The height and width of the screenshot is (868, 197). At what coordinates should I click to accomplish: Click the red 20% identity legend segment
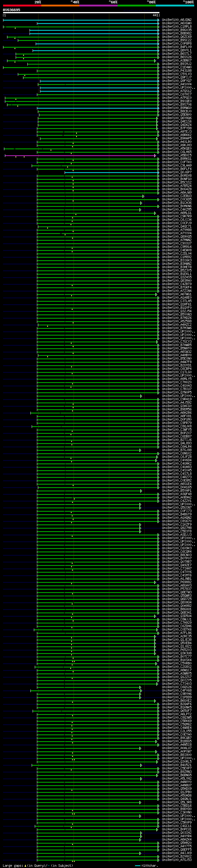point(22,6)
